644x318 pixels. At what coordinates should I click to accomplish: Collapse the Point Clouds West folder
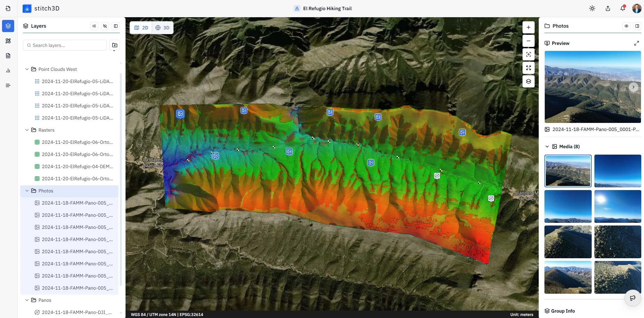pos(27,69)
